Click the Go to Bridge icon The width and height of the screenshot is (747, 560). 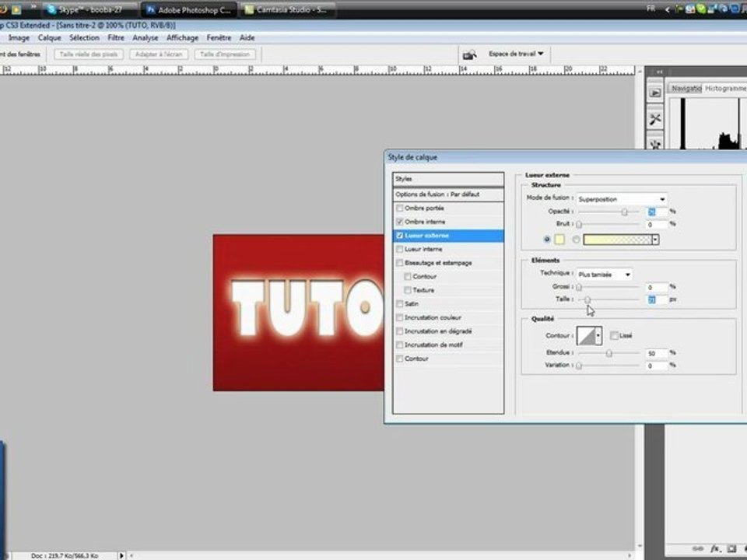pyautogui.click(x=469, y=55)
